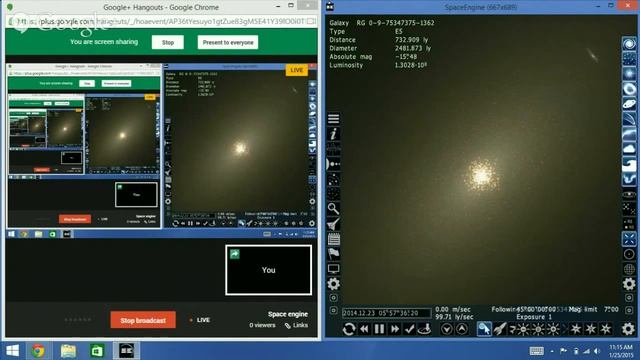Screen dimensions: 640x360
Task: Toggle aurora visibility icon
Action: [x=629, y=179]
